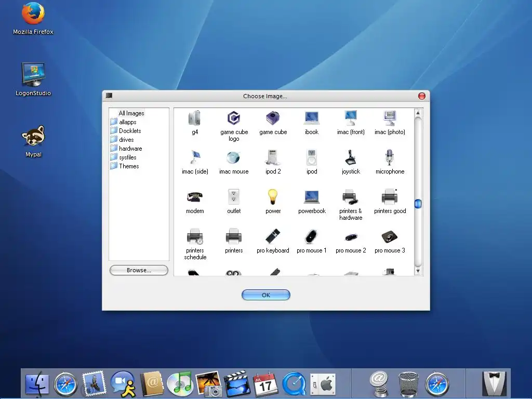This screenshot has height=399, width=532.
Task: Choose the game cube logo image
Action: point(234,118)
